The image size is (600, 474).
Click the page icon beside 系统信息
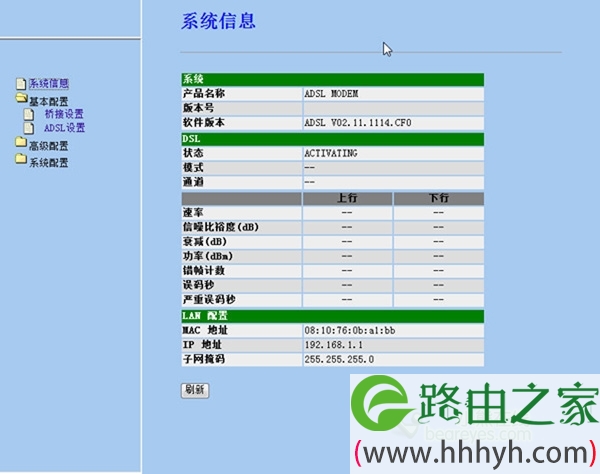pyautogui.click(x=21, y=84)
